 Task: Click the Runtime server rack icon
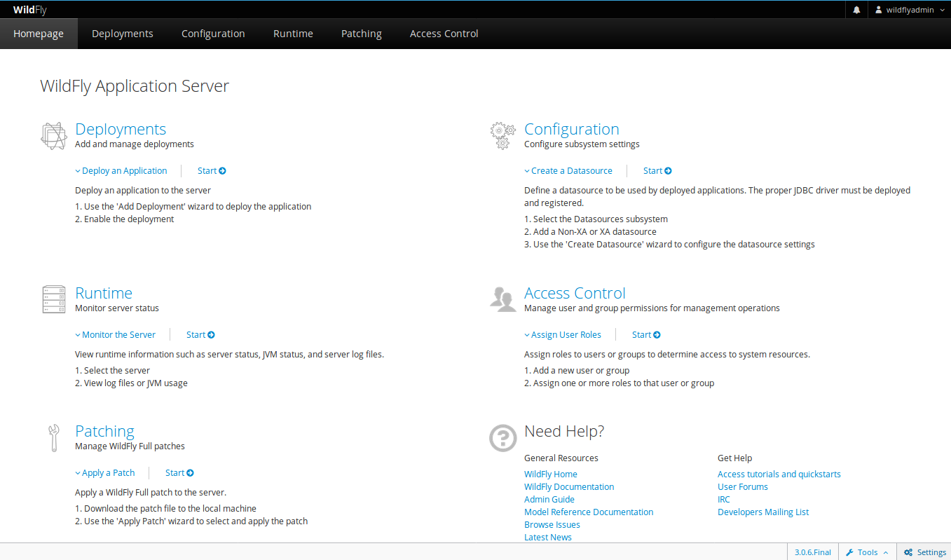54,299
